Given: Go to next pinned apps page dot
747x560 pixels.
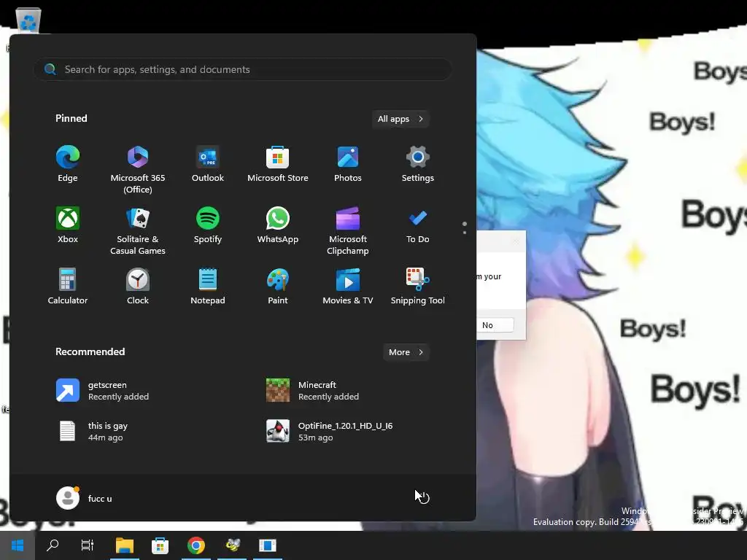Looking at the screenshot, I should coord(465,233).
